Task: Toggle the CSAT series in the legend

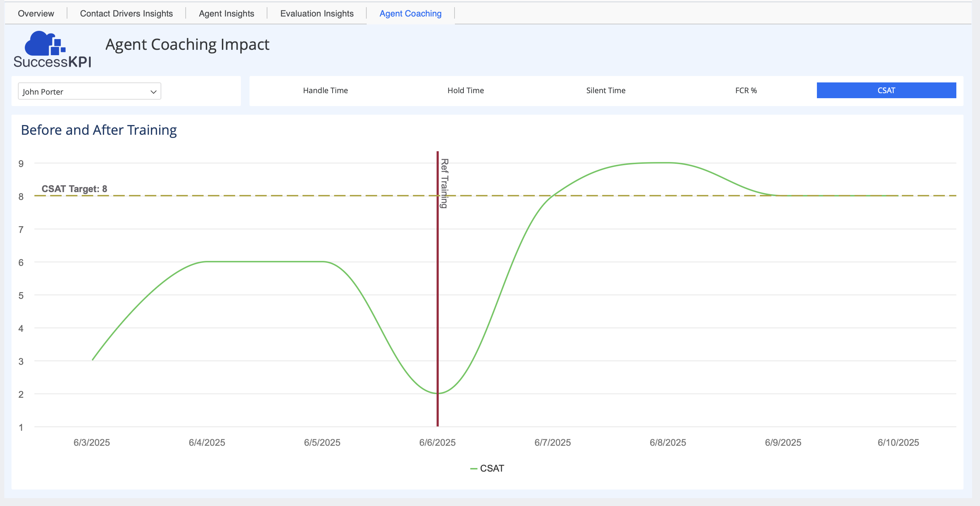Action: 491,468
